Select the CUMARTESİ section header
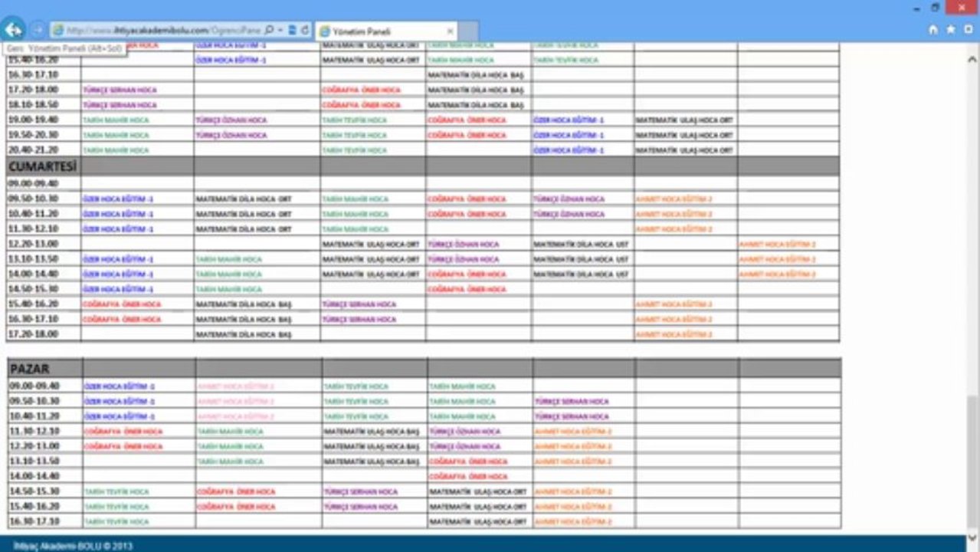This screenshot has height=552, width=980. 43,166
